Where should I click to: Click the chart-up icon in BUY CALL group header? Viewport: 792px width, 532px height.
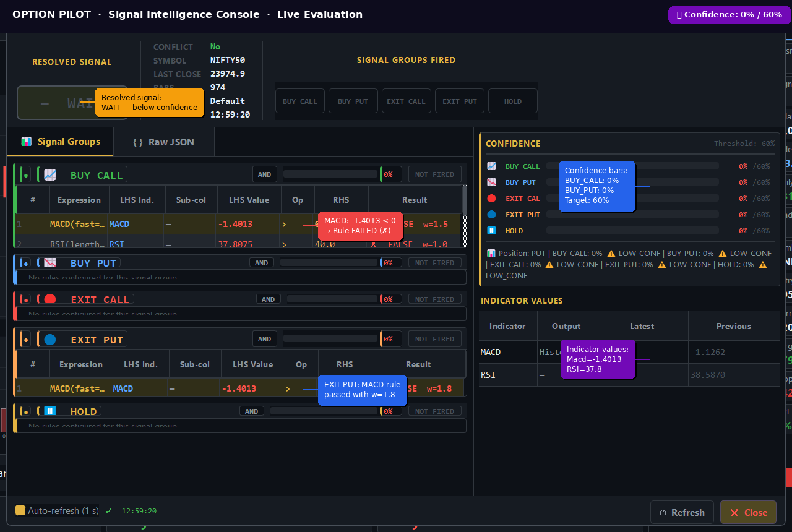click(50, 175)
